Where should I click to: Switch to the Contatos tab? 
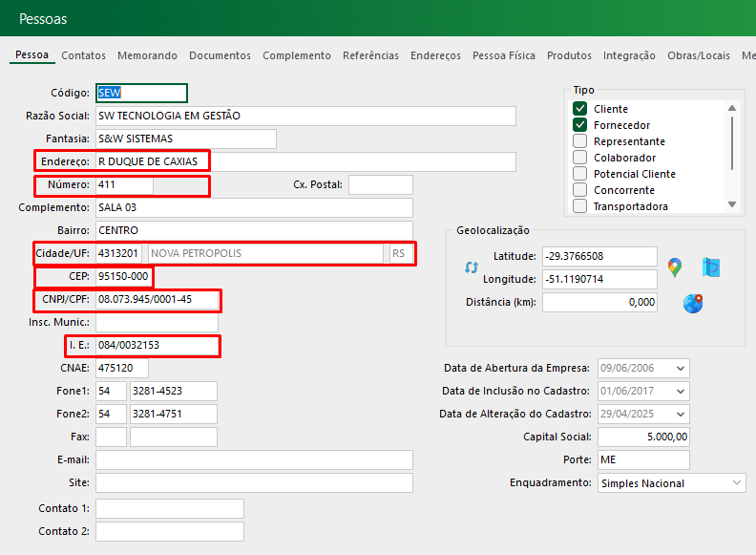click(83, 55)
